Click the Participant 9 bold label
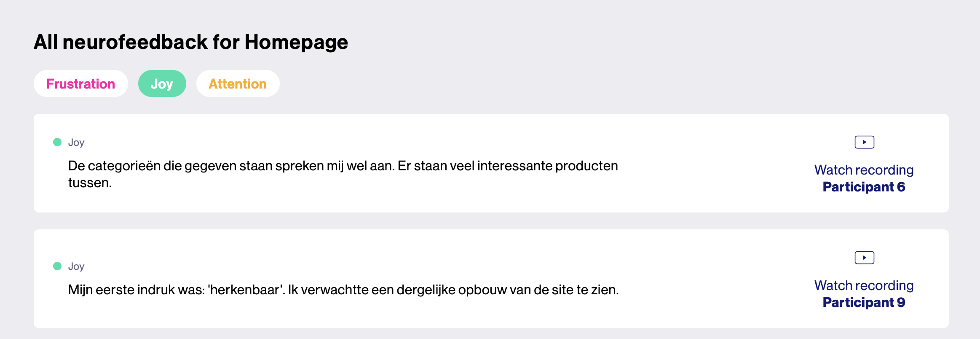 (x=864, y=302)
